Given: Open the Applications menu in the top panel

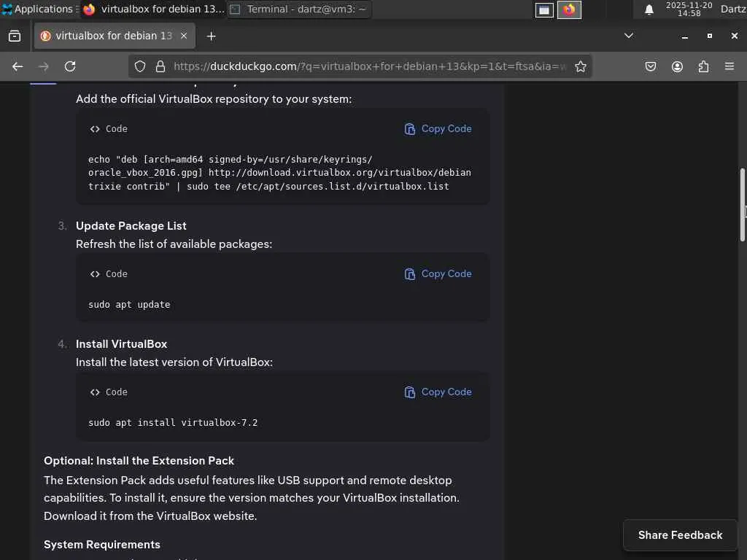Looking at the screenshot, I should coord(38,9).
